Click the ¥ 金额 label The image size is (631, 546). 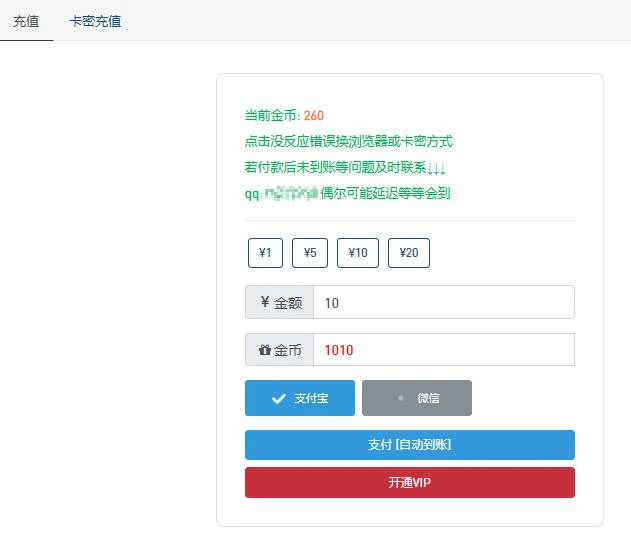click(x=279, y=302)
